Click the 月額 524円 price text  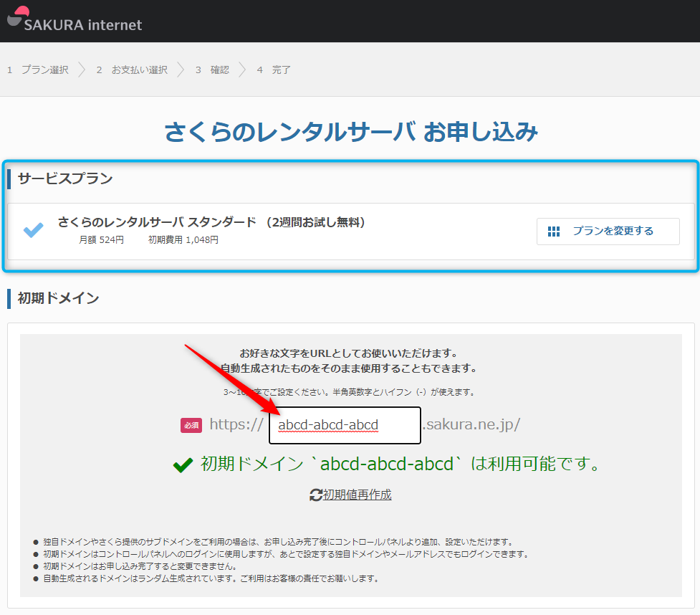click(x=101, y=240)
